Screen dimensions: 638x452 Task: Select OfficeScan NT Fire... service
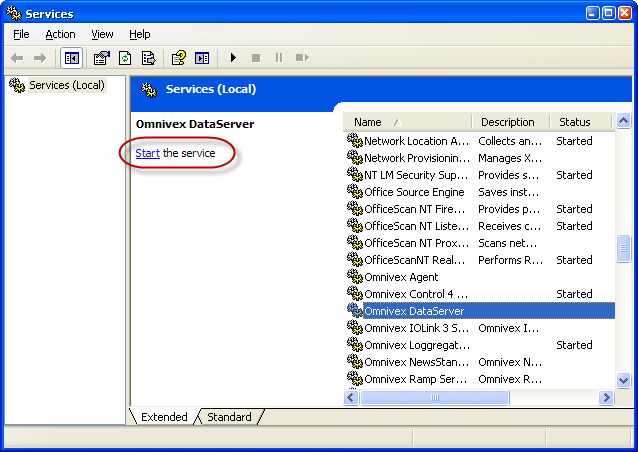point(414,209)
